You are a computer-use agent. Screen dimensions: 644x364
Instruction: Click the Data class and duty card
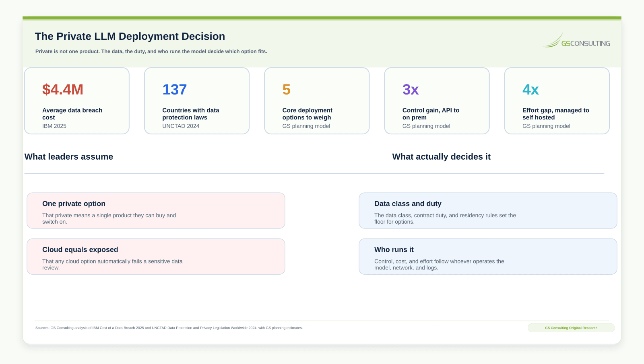(488, 211)
